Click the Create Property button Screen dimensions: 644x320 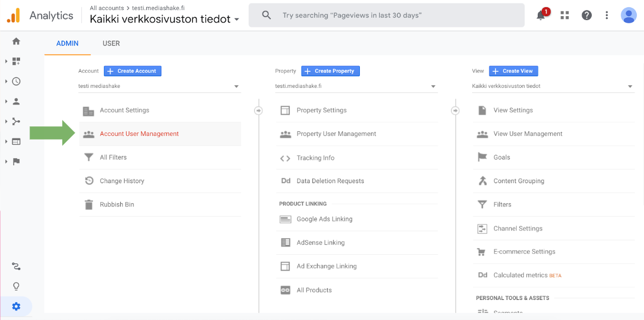(x=331, y=71)
